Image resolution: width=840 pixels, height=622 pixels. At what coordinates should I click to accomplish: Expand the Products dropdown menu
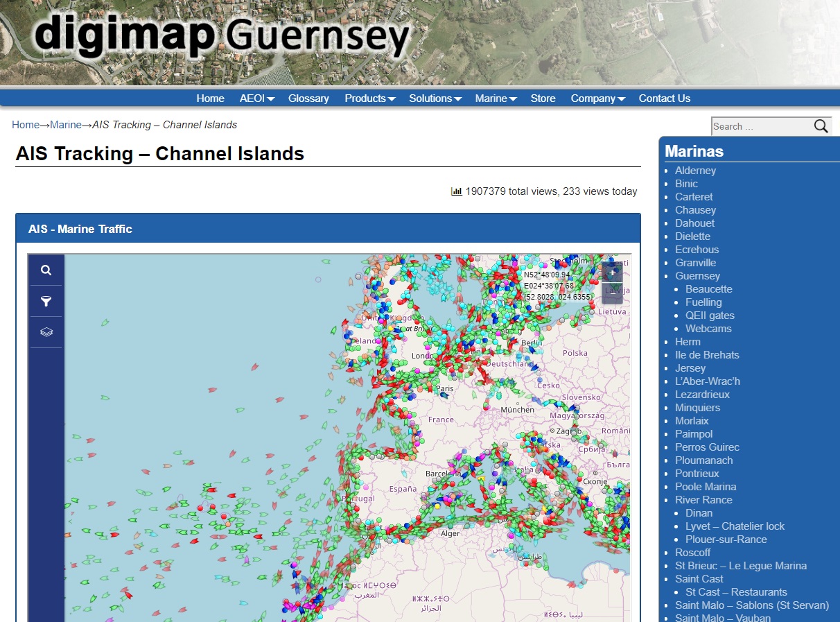point(369,98)
